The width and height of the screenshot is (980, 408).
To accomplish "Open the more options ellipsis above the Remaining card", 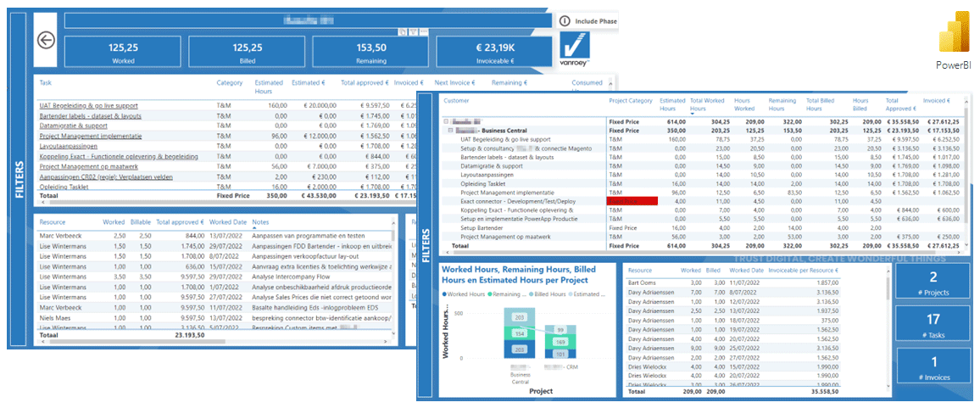I will coord(424,32).
